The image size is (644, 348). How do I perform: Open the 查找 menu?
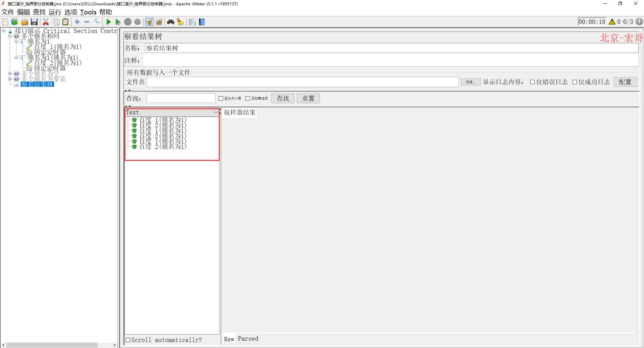click(39, 12)
